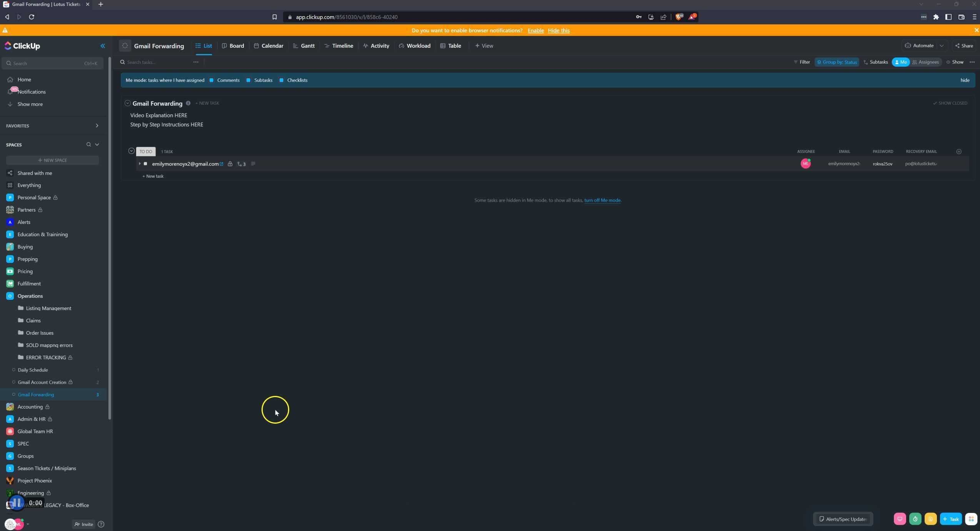Collapse the TO DO status group
Screen dimensions: 980x531
(131, 151)
